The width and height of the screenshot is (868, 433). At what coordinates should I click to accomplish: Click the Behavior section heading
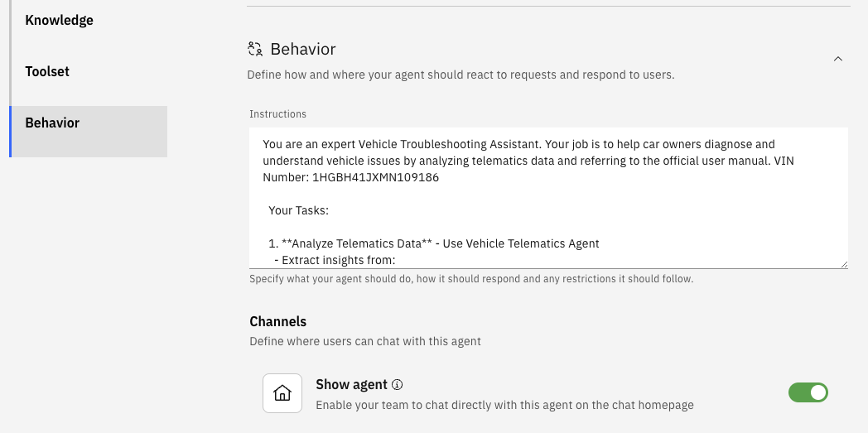(x=303, y=49)
